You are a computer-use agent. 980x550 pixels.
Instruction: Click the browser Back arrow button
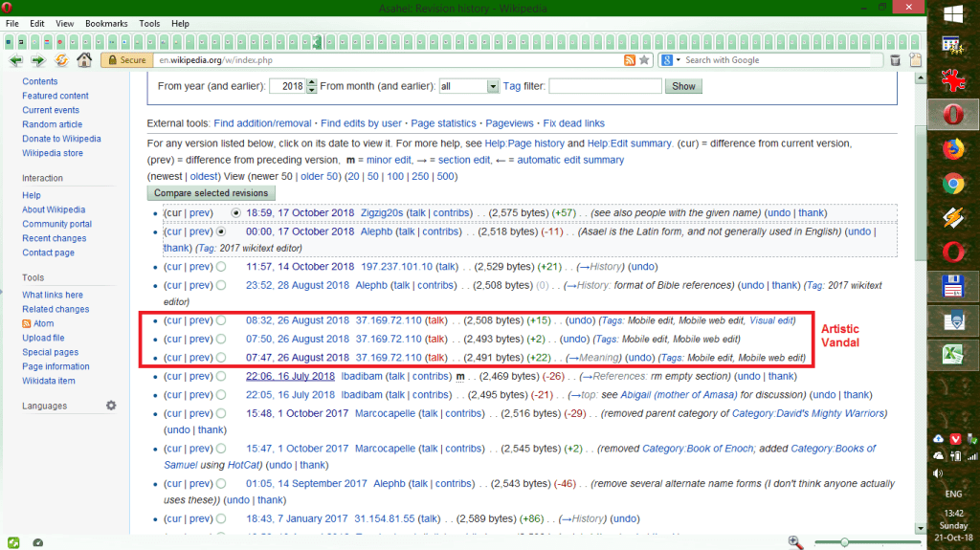[x=15, y=60]
